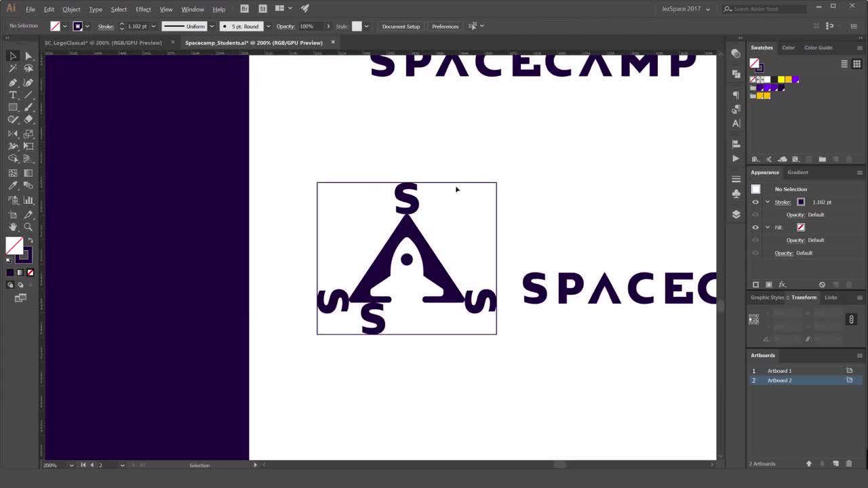The width and height of the screenshot is (868, 488).
Task: Select the Selection tool (black arrow)
Action: point(13,56)
